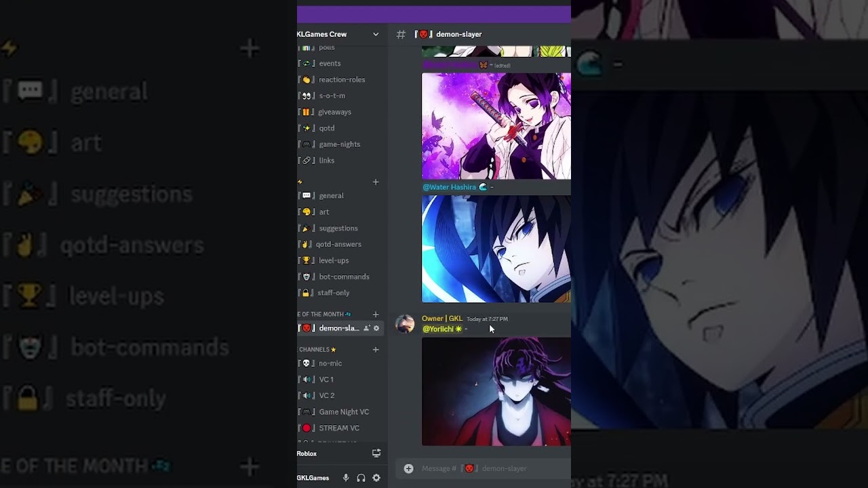Image resolution: width=868 pixels, height=488 pixels.
Task: Click the Owner | GKL username
Action: click(x=442, y=319)
